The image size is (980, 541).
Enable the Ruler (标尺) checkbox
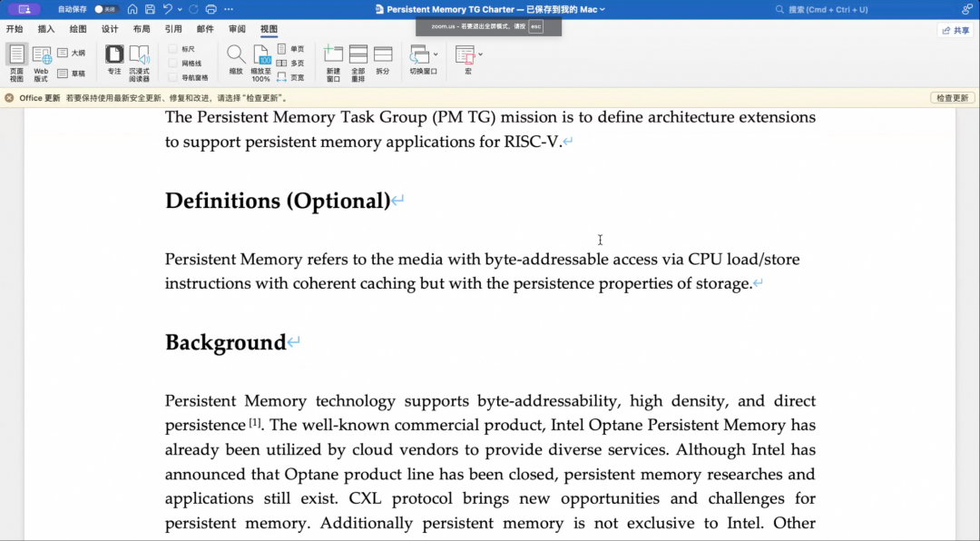click(x=173, y=49)
